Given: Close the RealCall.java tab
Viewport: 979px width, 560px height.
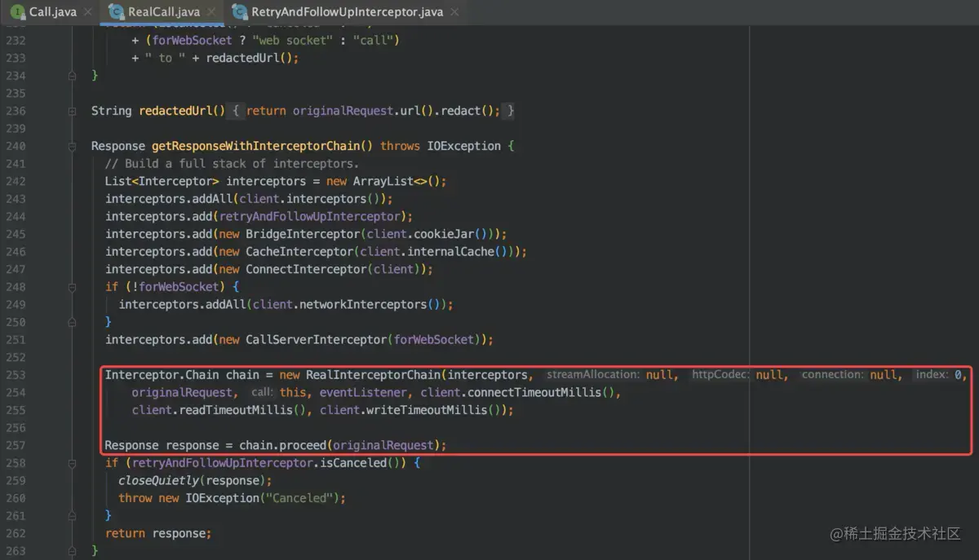Looking at the screenshot, I should point(210,12).
